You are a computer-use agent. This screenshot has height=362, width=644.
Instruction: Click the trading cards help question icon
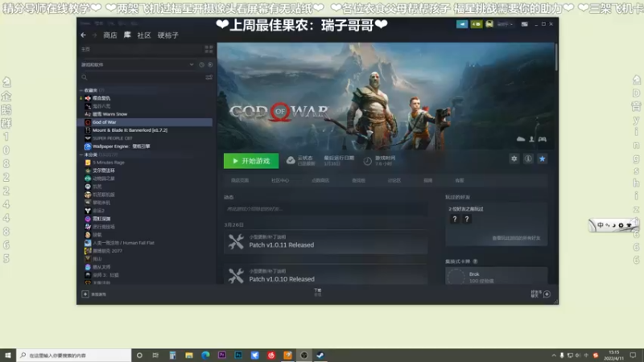(475, 261)
